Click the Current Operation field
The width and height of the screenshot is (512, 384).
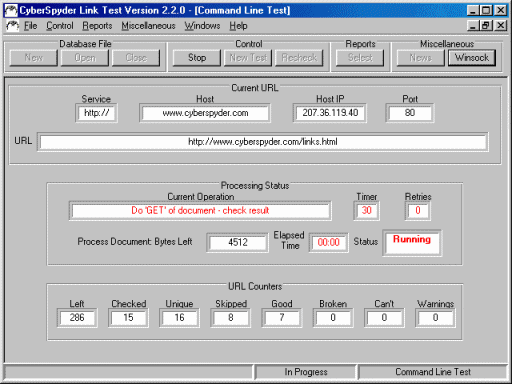[x=200, y=211]
